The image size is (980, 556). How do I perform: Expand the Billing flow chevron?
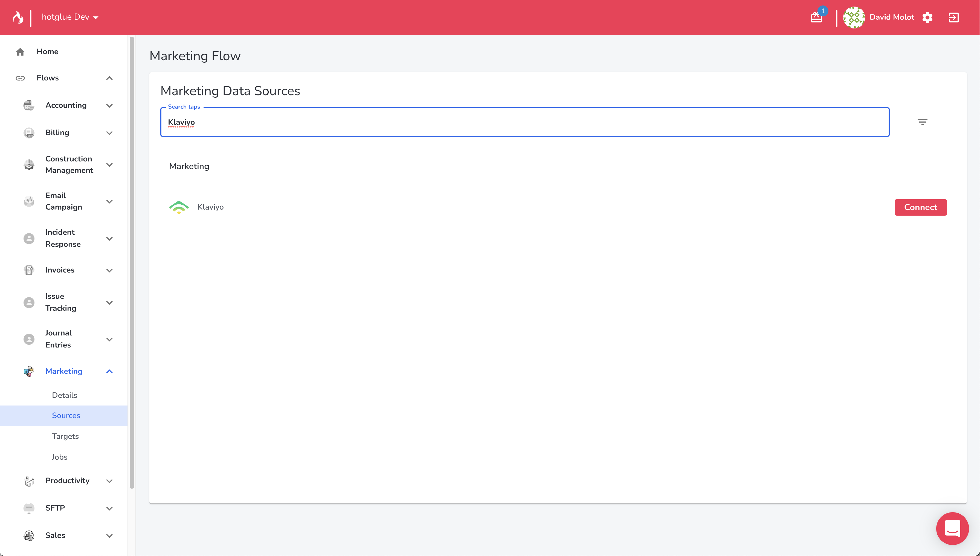109,133
